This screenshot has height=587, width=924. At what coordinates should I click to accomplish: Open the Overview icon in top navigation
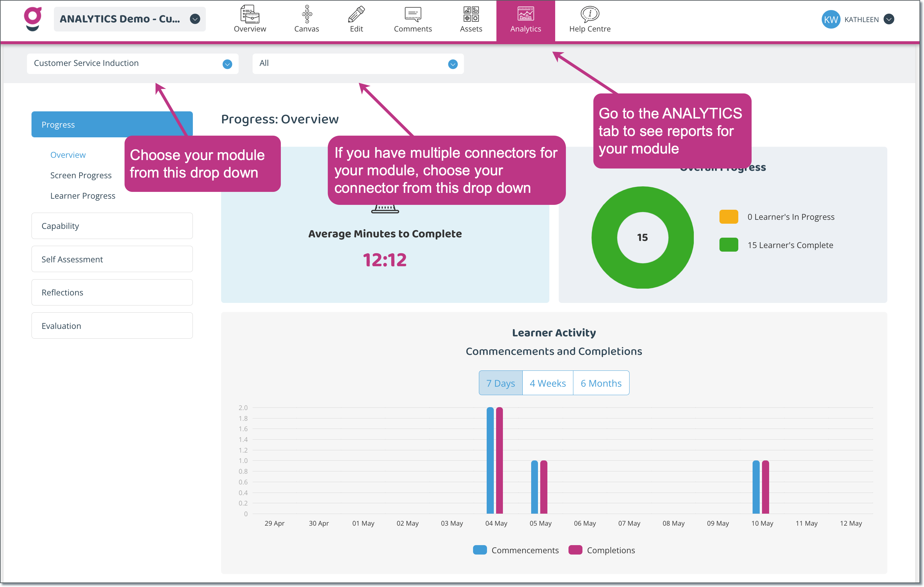pyautogui.click(x=250, y=14)
